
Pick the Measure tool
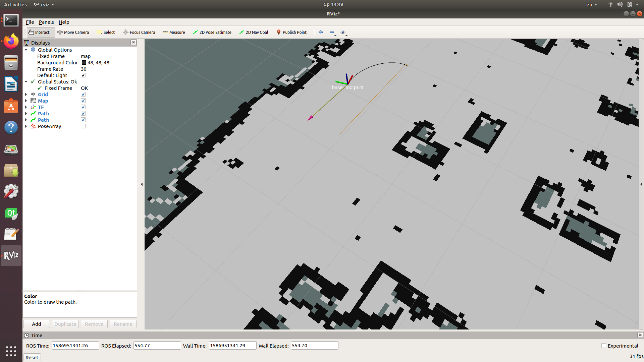174,32
